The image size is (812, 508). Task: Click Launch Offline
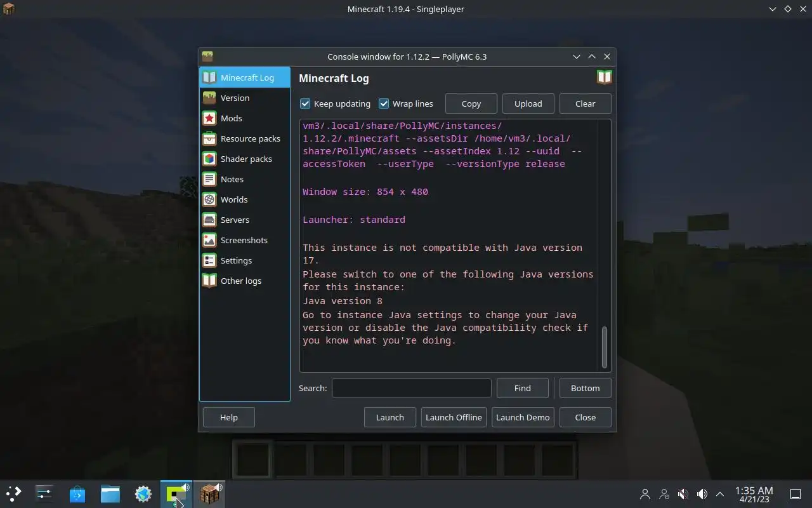[x=454, y=417]
